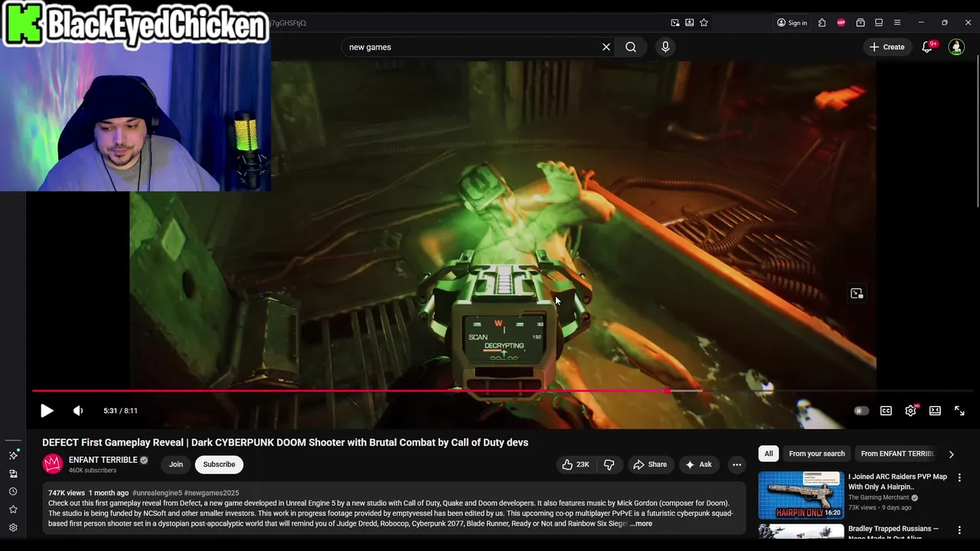Open the sidebar history clock icon

point(13,491)
